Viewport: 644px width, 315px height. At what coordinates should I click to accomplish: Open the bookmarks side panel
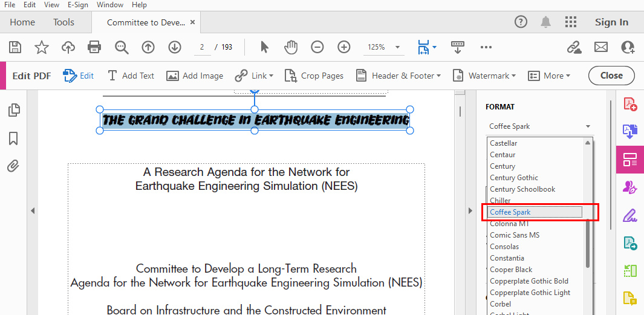tap(13, 139)
